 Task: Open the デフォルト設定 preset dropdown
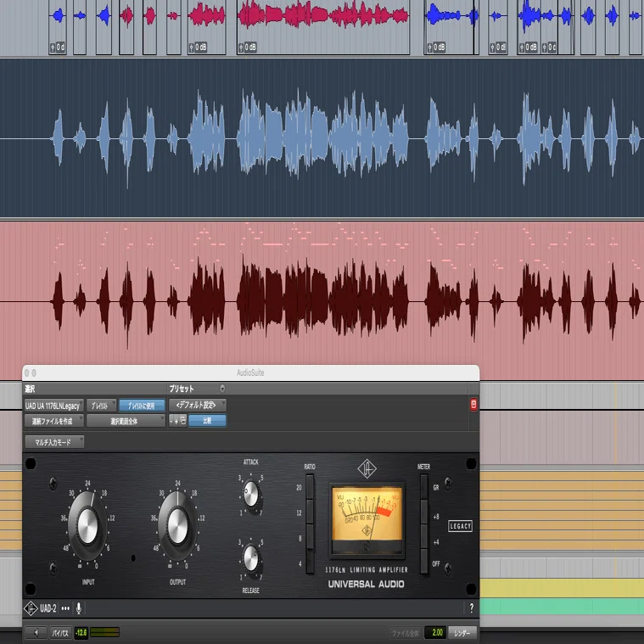pos(198,406)
